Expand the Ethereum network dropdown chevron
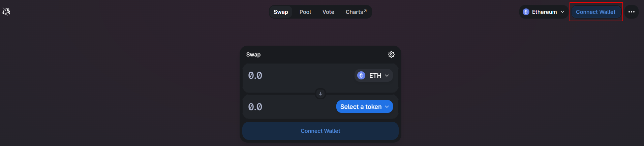This screenshot has width=644, height=146. [x=562, y=12]
